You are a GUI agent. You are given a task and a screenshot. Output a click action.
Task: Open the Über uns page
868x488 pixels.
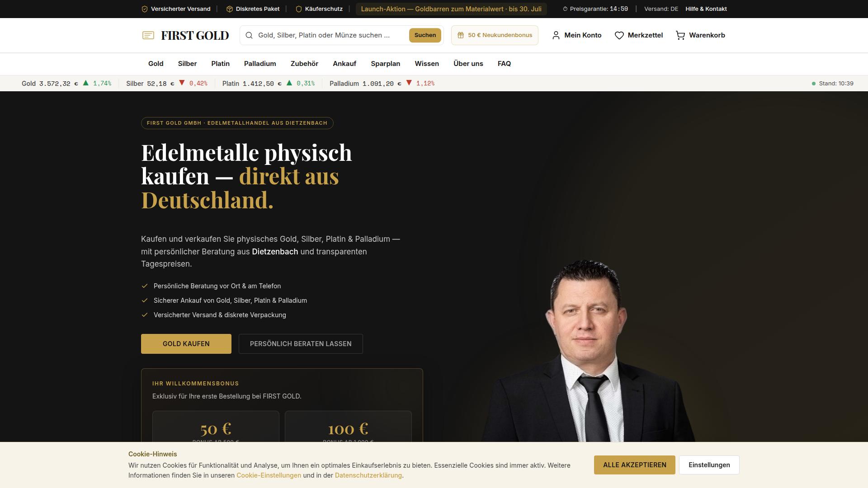(468, 64)
